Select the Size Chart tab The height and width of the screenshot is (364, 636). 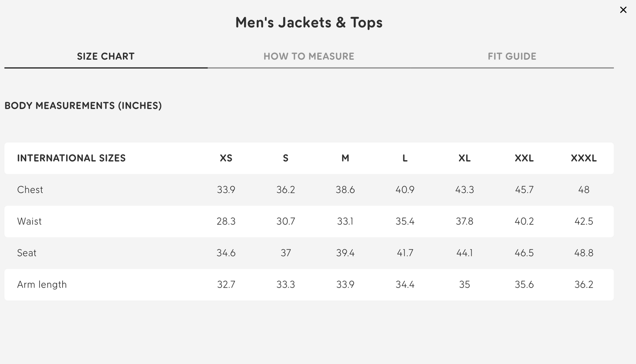106,56
